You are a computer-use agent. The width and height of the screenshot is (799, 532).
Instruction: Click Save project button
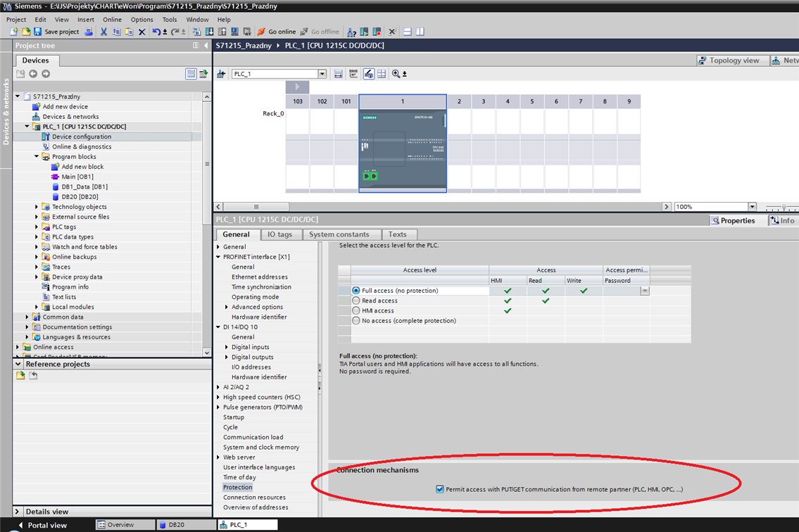click(56, 32)
